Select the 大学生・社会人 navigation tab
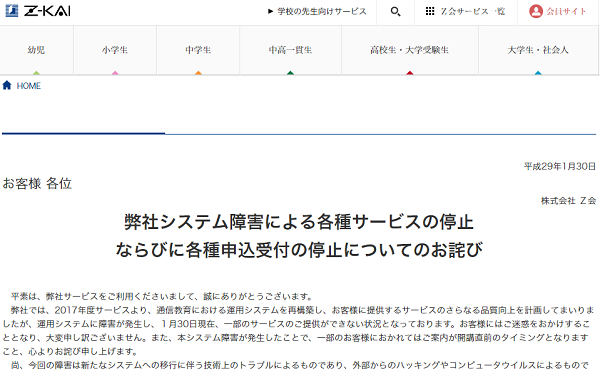600x371 pixels. (538, 50)
